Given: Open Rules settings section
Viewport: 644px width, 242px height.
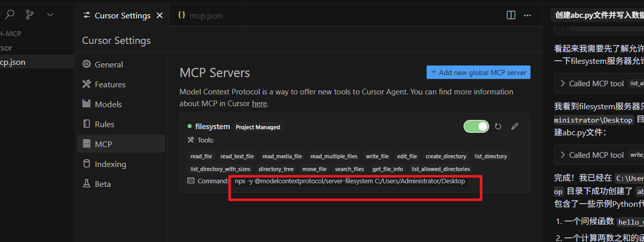Looking at the screenshot, I should [121, 124].
